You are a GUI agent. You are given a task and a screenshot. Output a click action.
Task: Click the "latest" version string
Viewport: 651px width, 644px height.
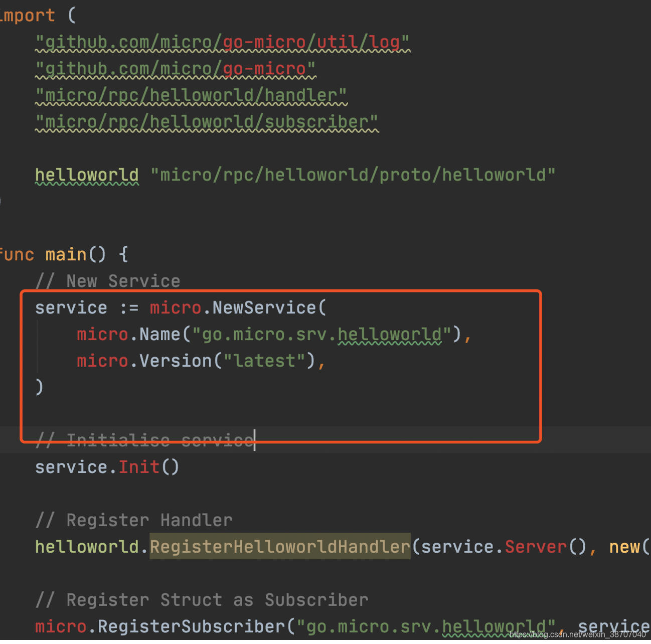point(264,361)
